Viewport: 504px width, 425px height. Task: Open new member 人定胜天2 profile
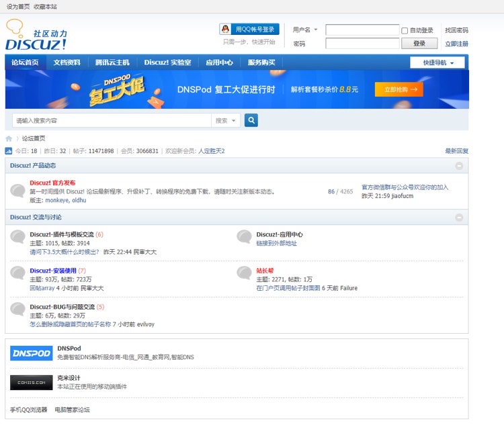[x=212, y=151]
